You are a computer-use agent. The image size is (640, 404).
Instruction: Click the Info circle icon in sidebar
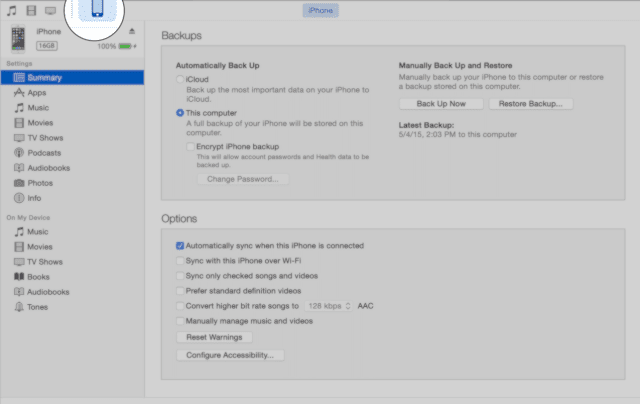[x=19, y=198]
